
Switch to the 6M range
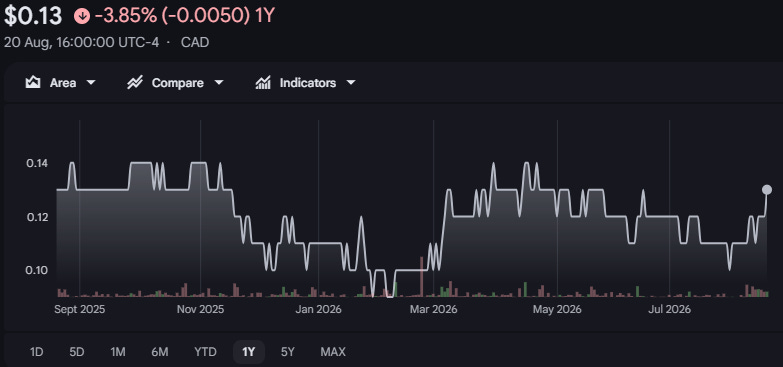160,352
